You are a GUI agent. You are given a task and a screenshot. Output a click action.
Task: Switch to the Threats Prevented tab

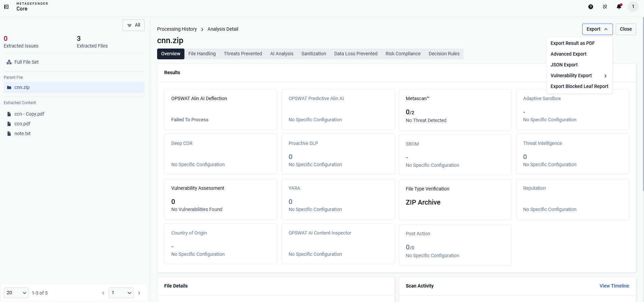coord(243,54)
